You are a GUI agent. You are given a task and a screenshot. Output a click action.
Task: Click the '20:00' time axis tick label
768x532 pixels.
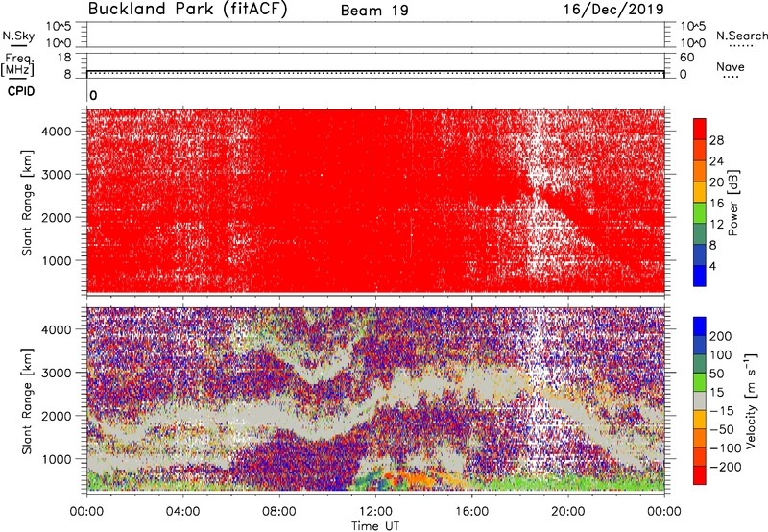point(568,512)
